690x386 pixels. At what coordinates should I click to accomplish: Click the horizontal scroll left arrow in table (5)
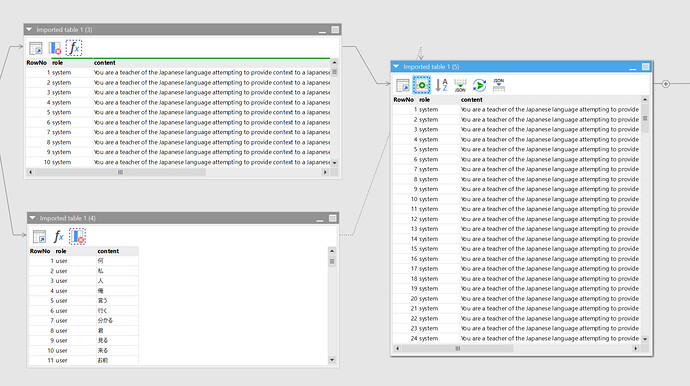pos(397,348)
